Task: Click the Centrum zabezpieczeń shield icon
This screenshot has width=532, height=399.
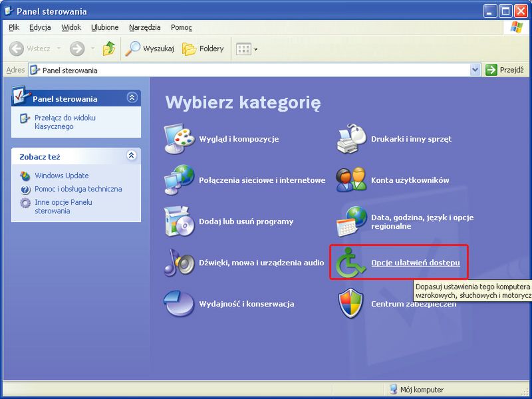Action: (x=351, y=303)
